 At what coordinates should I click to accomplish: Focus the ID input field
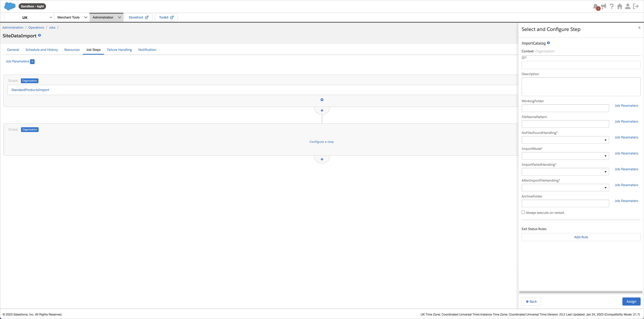point(581,65)
